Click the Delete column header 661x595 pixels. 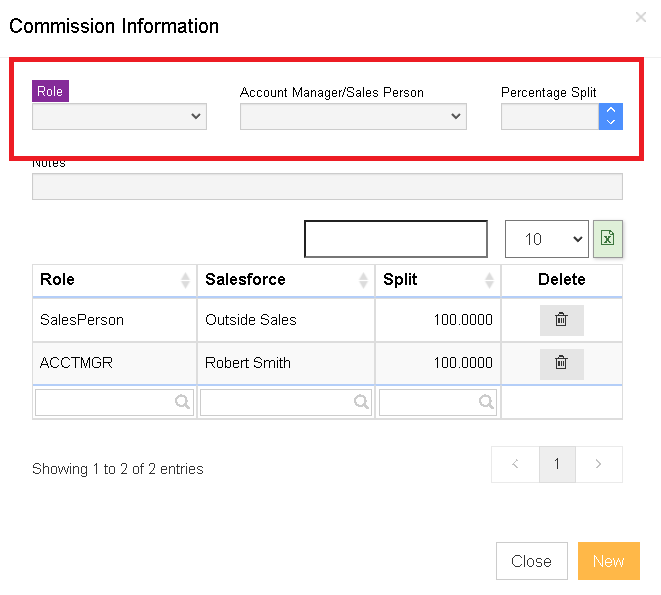pyautogui.click(x=562, y=280)
